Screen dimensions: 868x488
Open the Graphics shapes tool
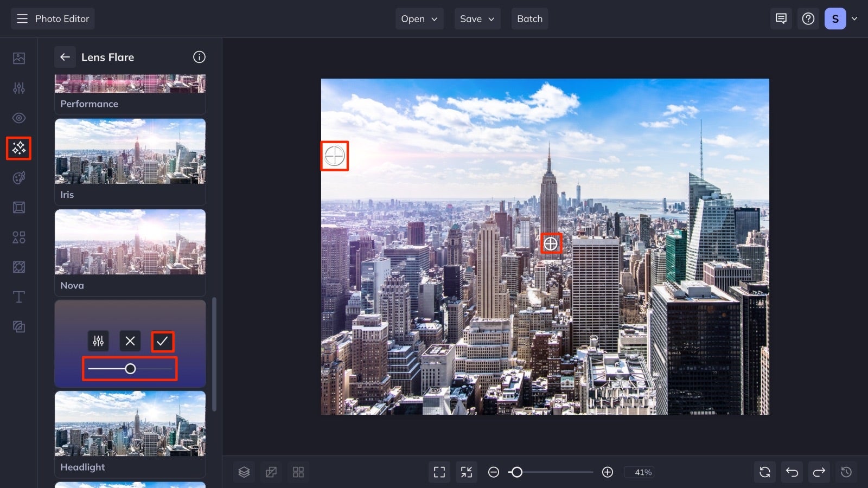[x=18, y=237]
